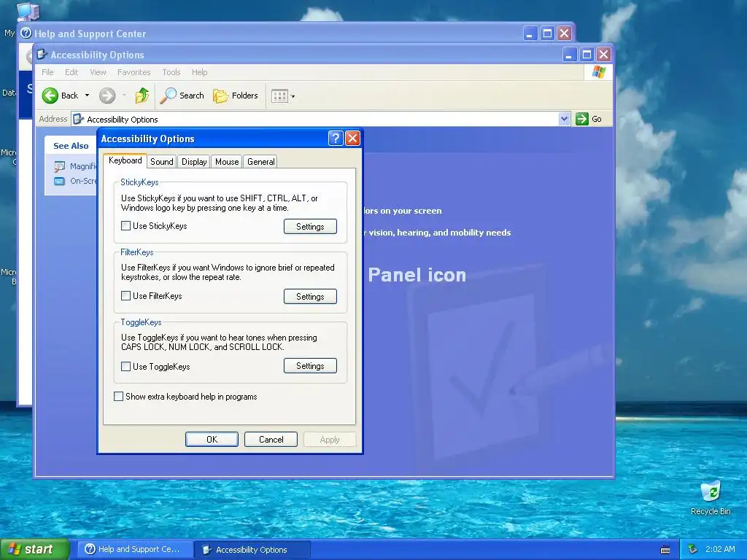Enable the Use FilterKeys checkbox
Screen dimensions: 747x560
[x=125, y=296]
